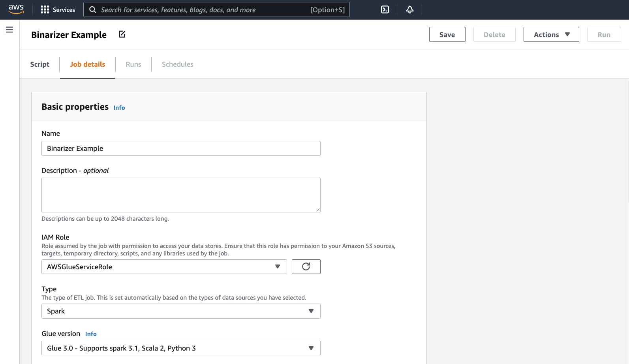Expand the Actions menu button
The height and width of the screenshot is (364, 629).
click(x=551, y=35)
